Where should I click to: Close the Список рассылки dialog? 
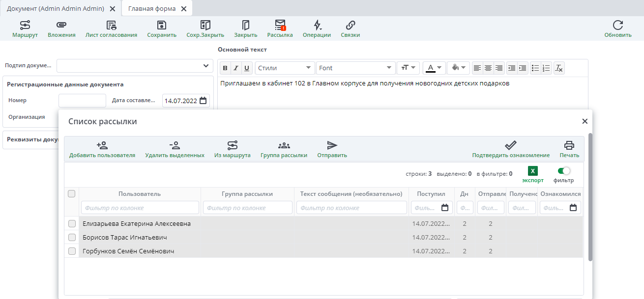[585, 121]
